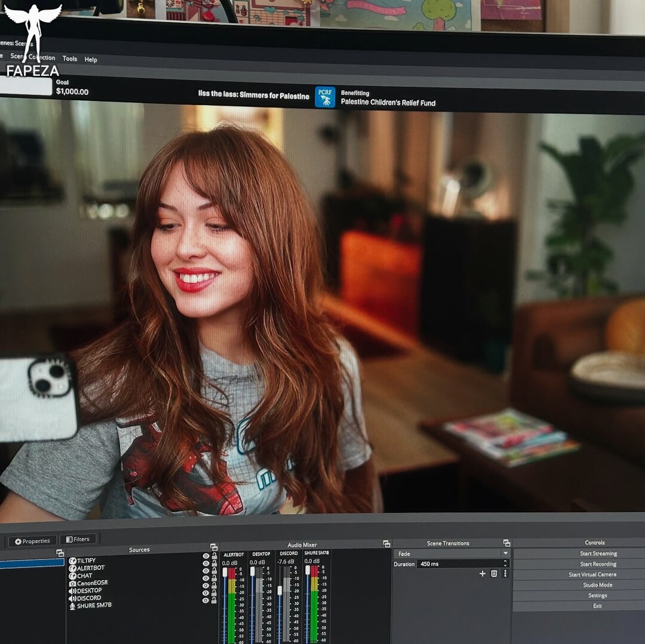Toggle lock on the DESKTOP source
Viewport: 645px width, 644px height.
(x=214, y=586)
